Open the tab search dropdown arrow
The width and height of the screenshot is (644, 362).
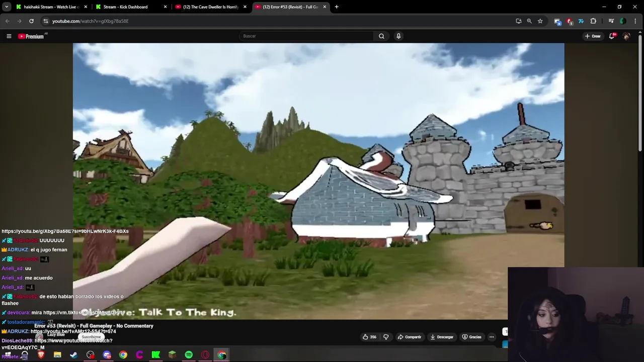click(x=7, y=7)
